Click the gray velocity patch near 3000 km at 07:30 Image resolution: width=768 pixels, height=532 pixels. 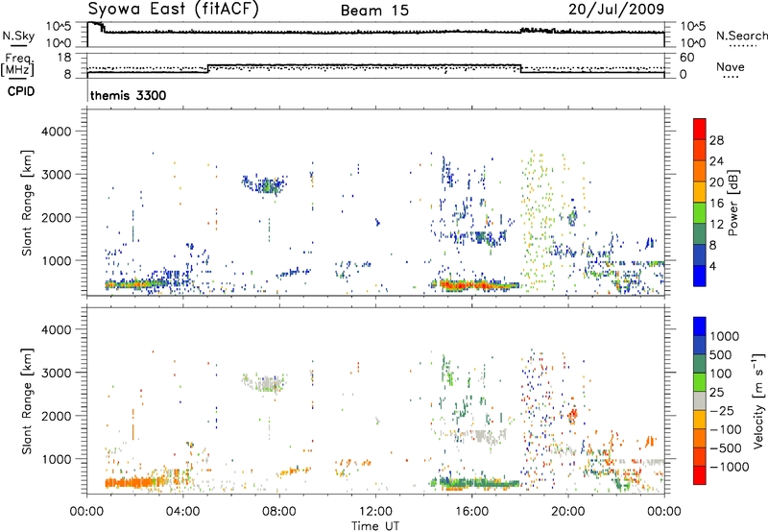[265, 382]
